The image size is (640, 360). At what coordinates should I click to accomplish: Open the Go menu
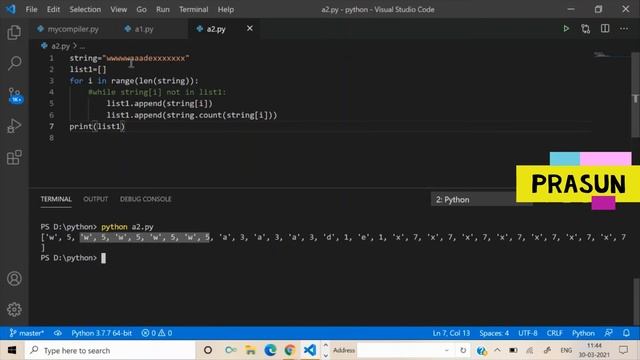[x=141, y=9]
